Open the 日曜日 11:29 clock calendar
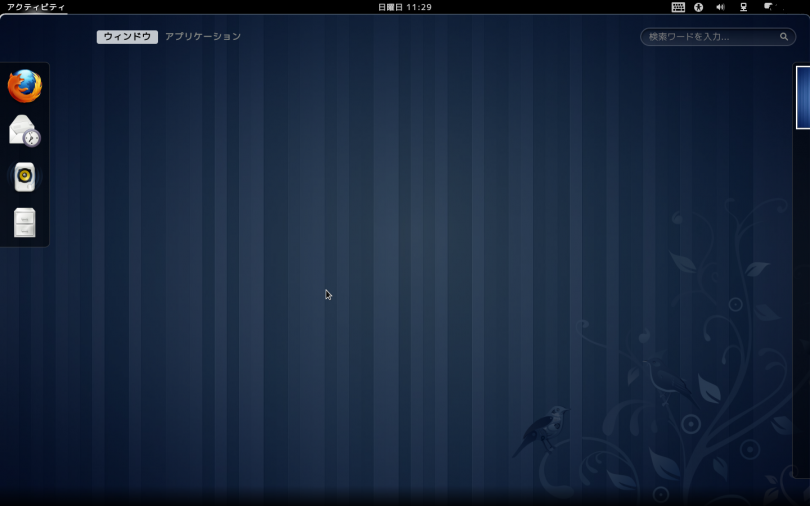This screenshot has width=810, height=506. (x=405, y=7)
